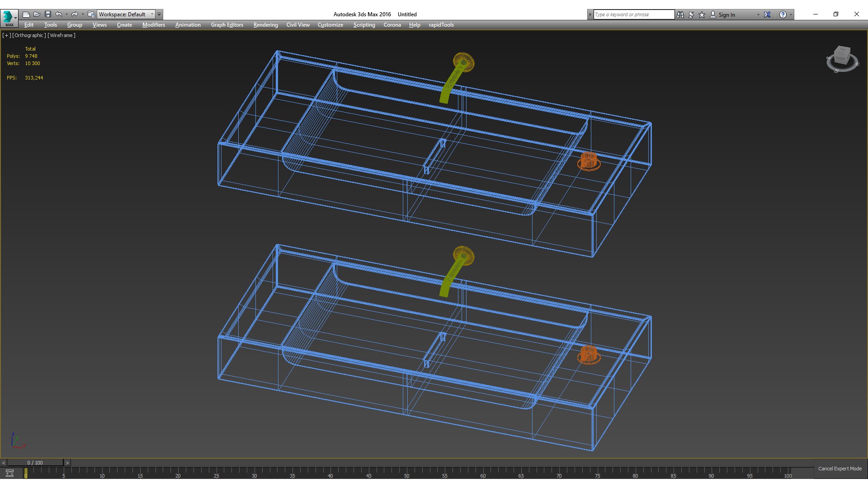The image size is (868, 488).
Task: Click the Redo arrow icon
Action: [75, 14]
